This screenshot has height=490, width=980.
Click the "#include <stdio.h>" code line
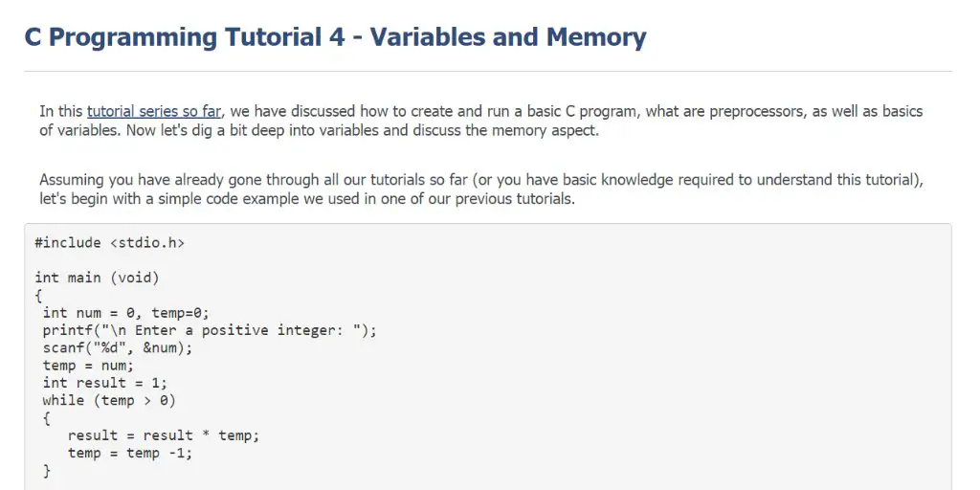110,242
